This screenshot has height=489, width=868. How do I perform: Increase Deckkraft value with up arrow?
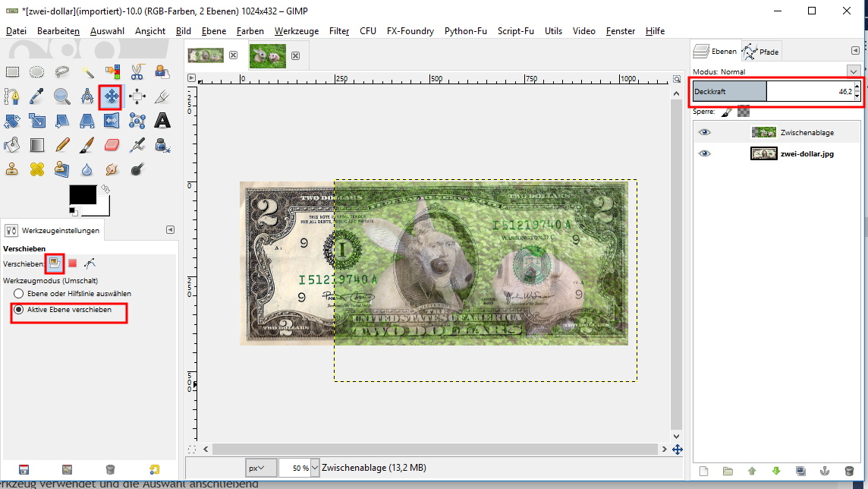[857, 87]
